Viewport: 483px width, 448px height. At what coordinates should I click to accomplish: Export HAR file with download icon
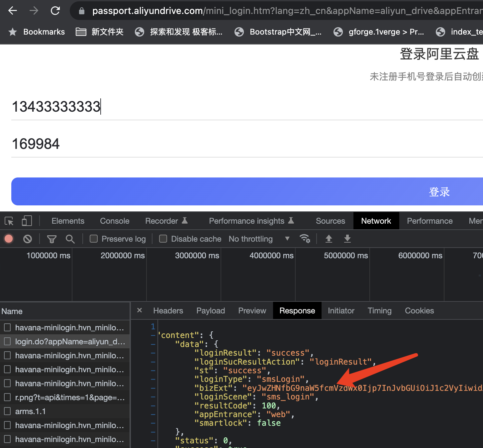point(347,239)
